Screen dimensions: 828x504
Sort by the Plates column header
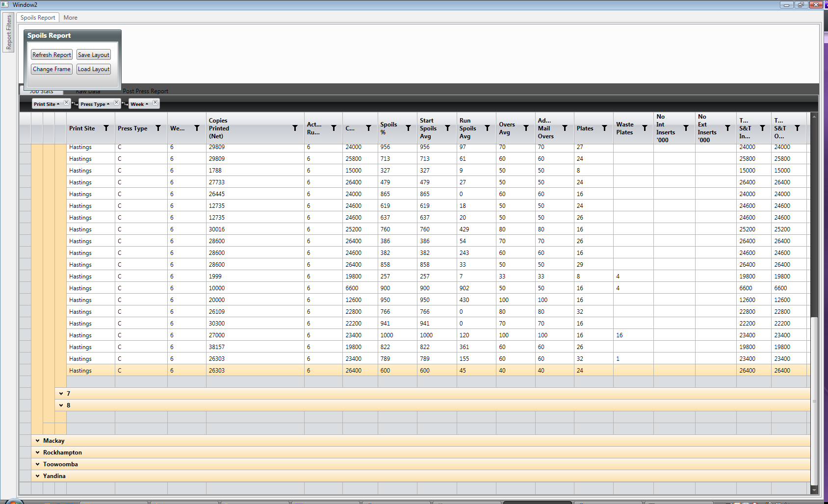tap(585, 128)
